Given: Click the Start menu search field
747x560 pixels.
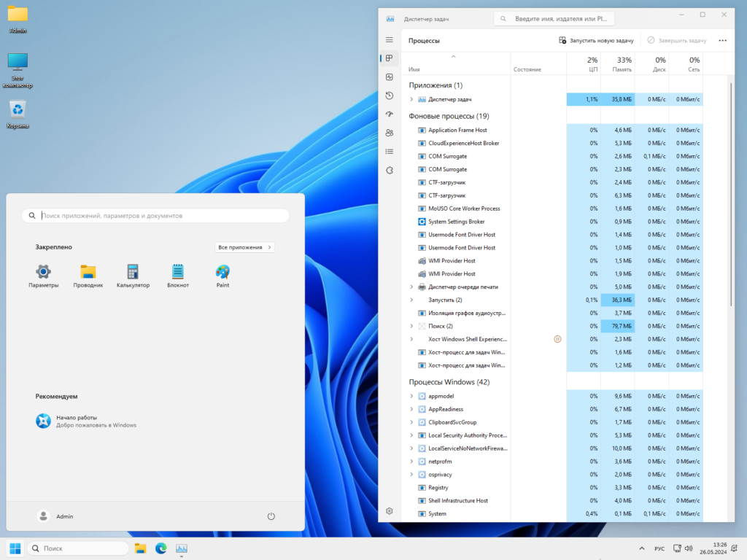Looking at the screenshot, I should (155, 216).
